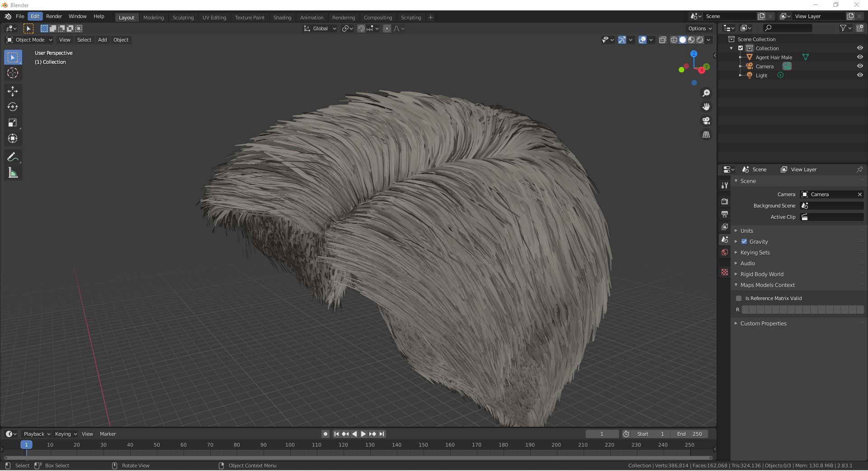Viewport: 868px width, 471px height.
Task: Open the Object Mode dropdown
Action: tap(29, 40)
